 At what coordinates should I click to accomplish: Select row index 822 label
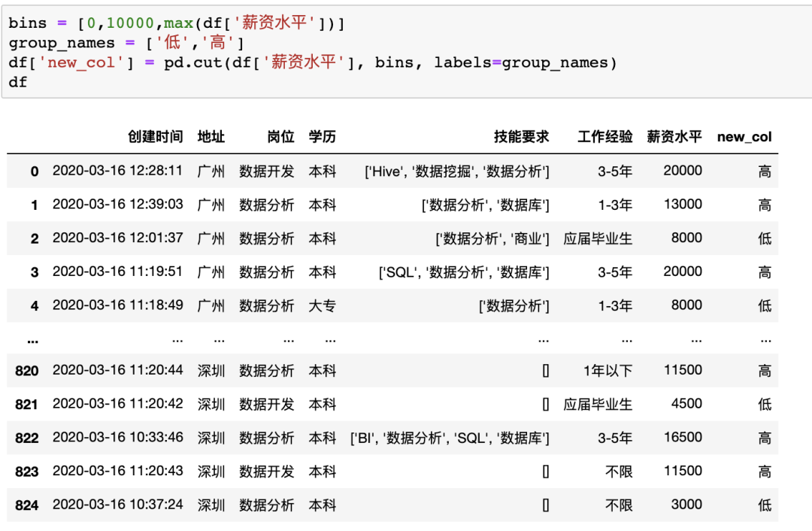point(27,438)
